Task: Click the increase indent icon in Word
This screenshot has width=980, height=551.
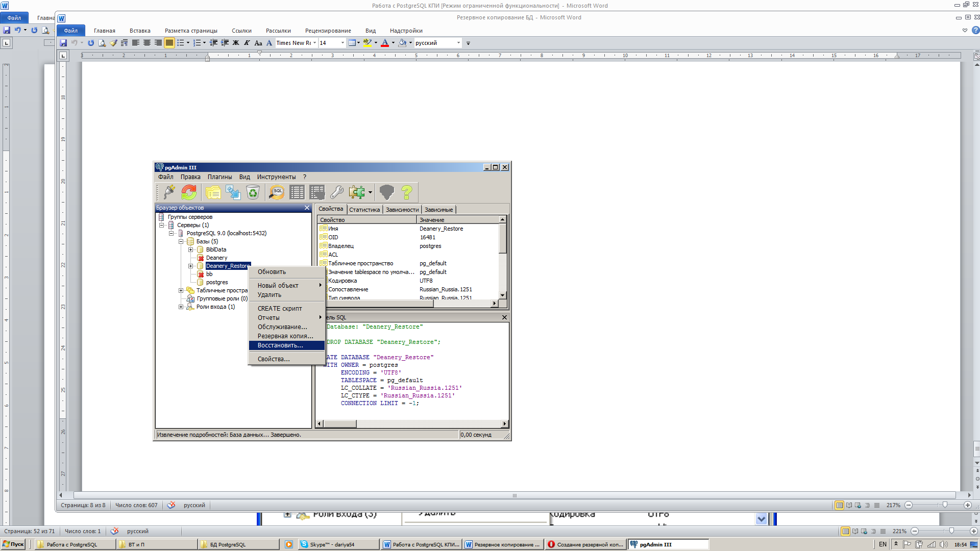Action: (225, 43)
